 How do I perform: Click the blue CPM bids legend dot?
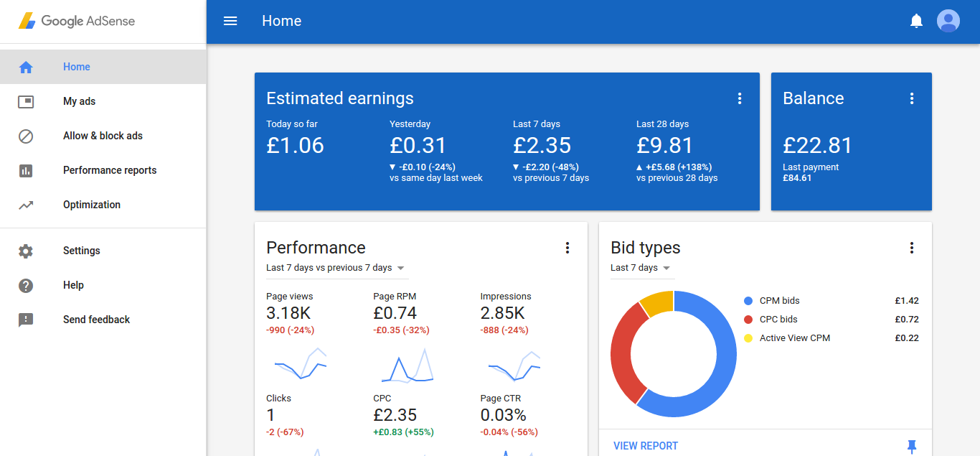(x=748, y=301)
